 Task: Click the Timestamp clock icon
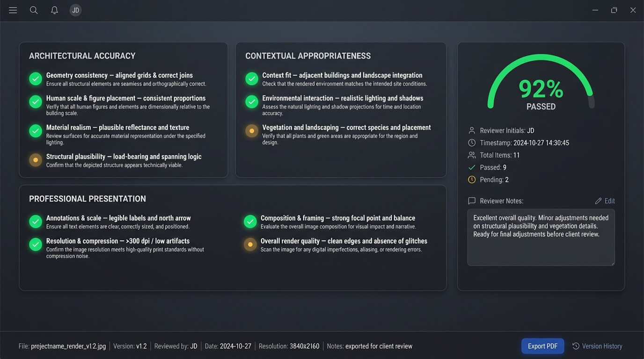pyautogui.click(x=472, y=143)
